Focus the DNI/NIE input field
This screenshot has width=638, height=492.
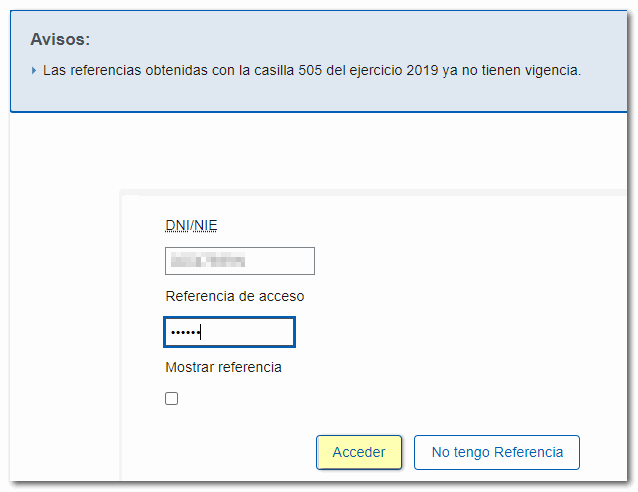239,261
